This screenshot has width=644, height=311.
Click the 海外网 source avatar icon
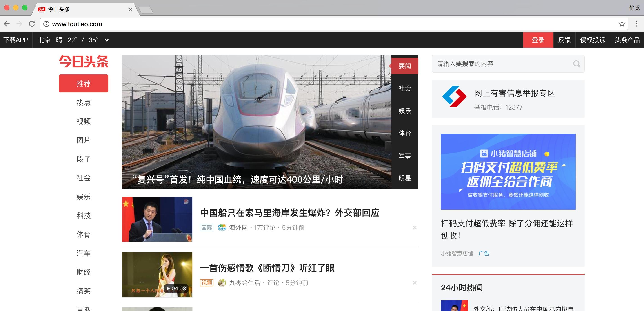pos(222,227)
